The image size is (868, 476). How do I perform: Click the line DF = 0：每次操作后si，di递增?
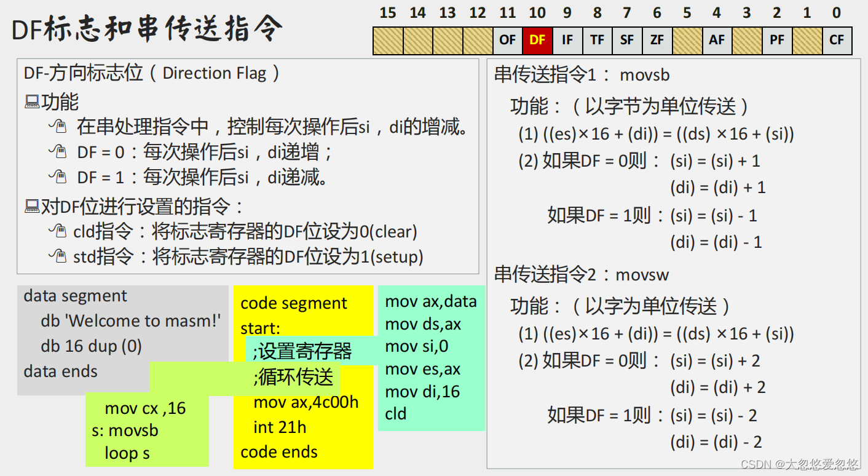click(x=205, y=152)
